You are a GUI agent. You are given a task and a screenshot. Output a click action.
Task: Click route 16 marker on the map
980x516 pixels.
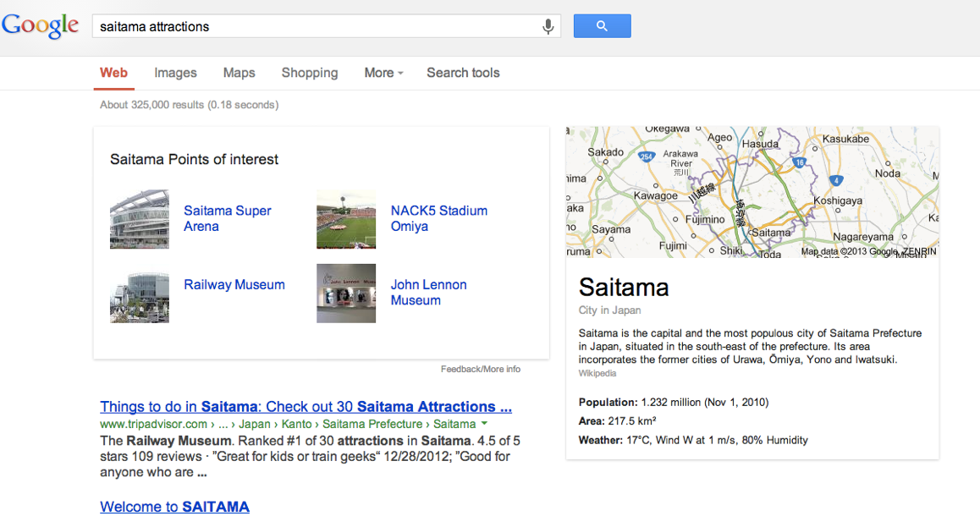click(800, 162)
